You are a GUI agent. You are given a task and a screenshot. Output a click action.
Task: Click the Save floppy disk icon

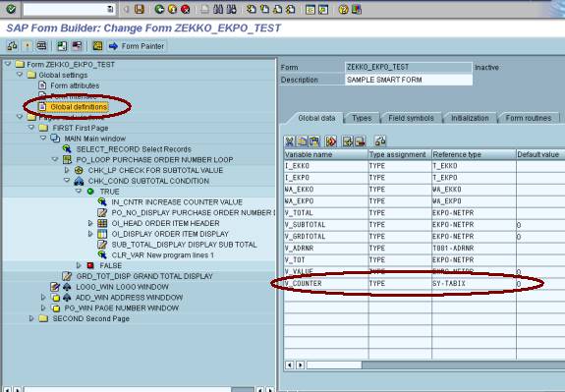[x=140, y=9]
